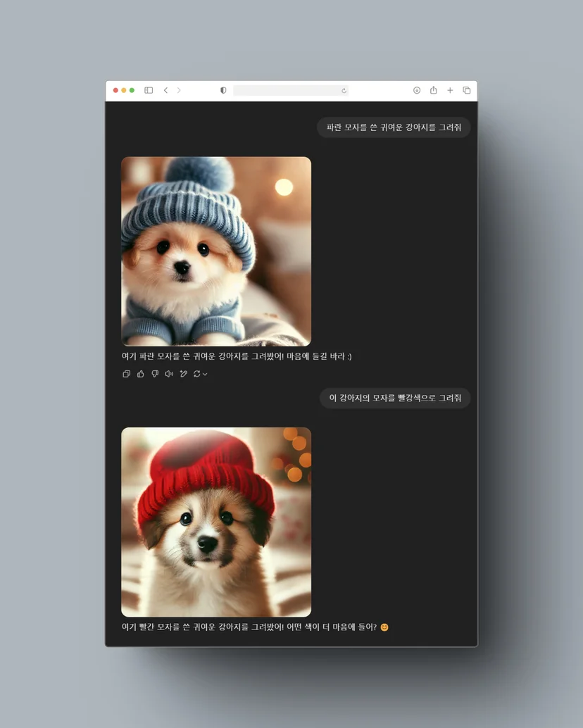Show the tab overview icon
583x728 pixels.
(x=467, y=90)
